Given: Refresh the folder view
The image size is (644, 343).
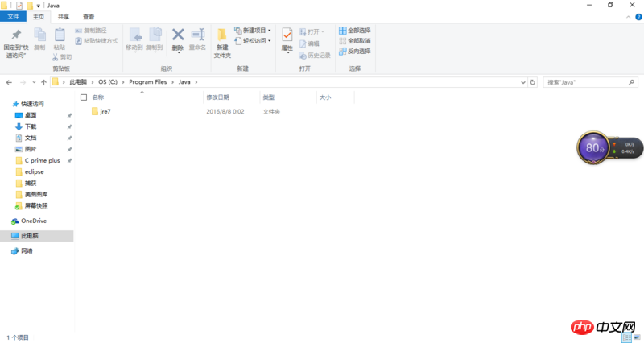Looking at the screenshot, I should point(533,82).
